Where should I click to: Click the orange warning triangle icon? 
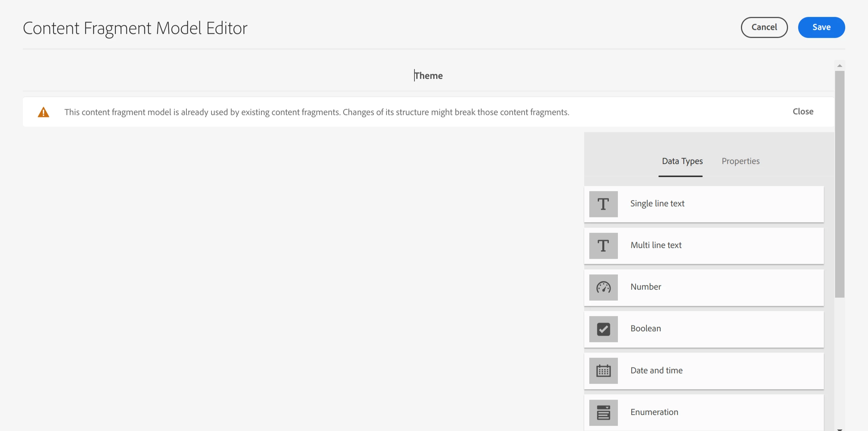click(43, 112)
